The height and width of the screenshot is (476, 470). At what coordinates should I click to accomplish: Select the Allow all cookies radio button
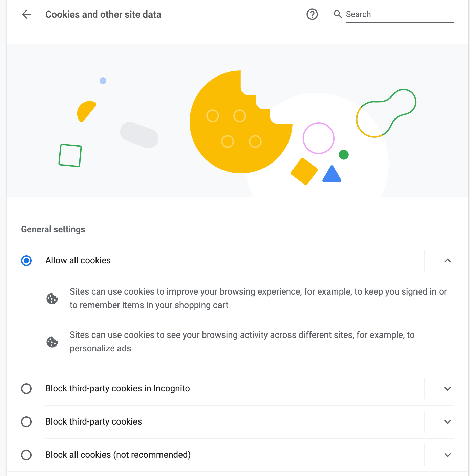tap(26, 261)
